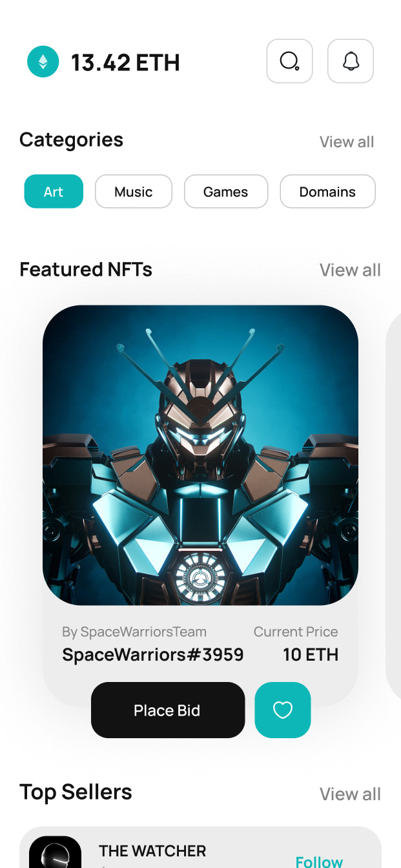View all Top Sellers
This screenshot has width=401, height=868.
pos(350,794)
